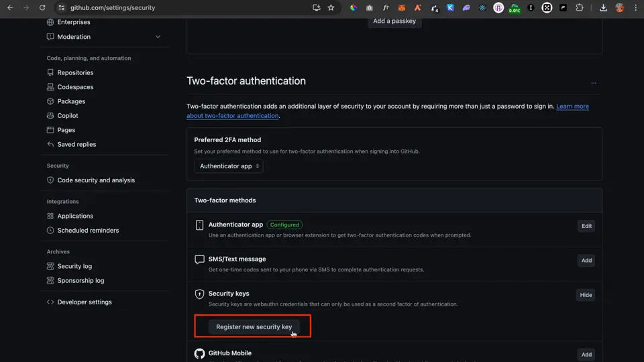Open Scheduled reminders
This screenshot has width=644, height=362.
[x=88, y=230]
